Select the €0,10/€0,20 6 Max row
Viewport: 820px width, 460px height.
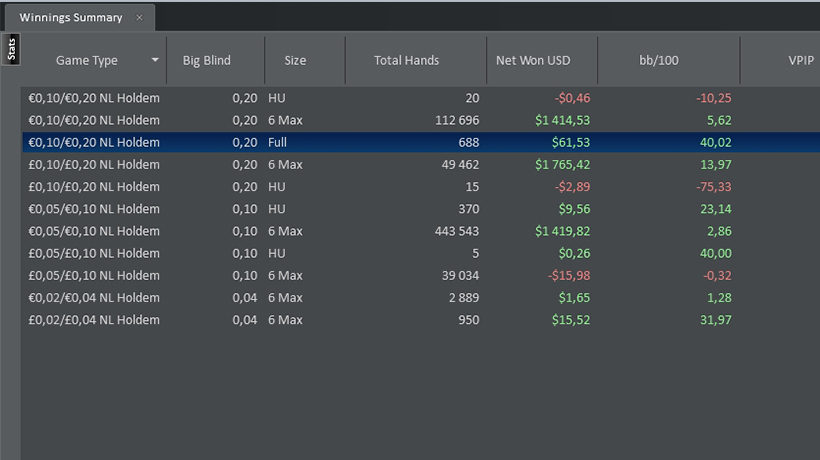pyautogui.click(x=421, y=120)
